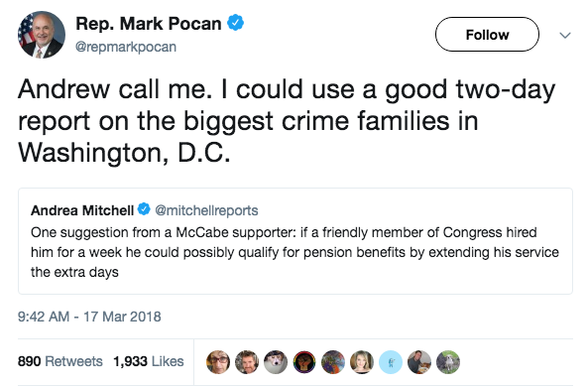Screen dimensions: 588x388
Task: Open the @repmarkpocan handle link
Action: (126, 47)
